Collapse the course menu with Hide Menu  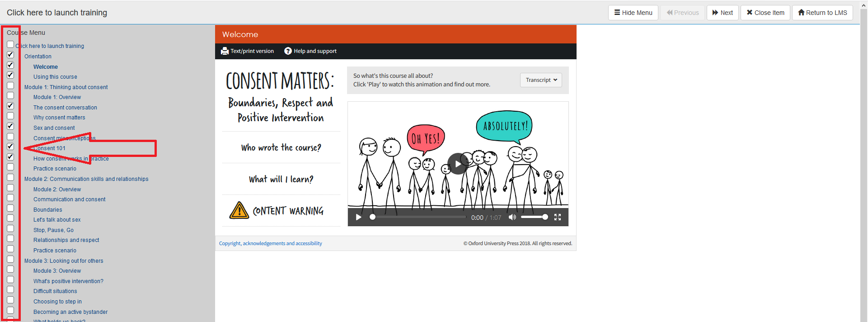[x=633, y=13]
